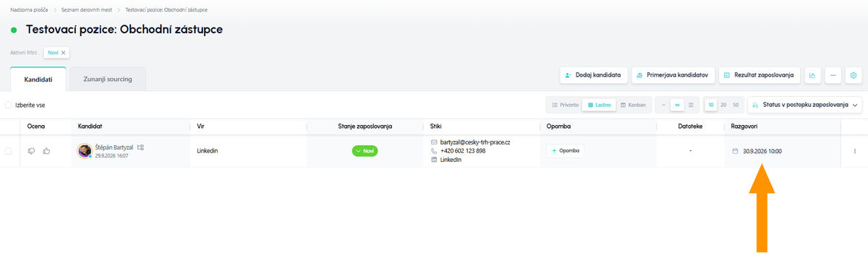Screen dimensions: 868x268
Task: Click the calendar icon in Razgovori cell
Action: point(736,151)
